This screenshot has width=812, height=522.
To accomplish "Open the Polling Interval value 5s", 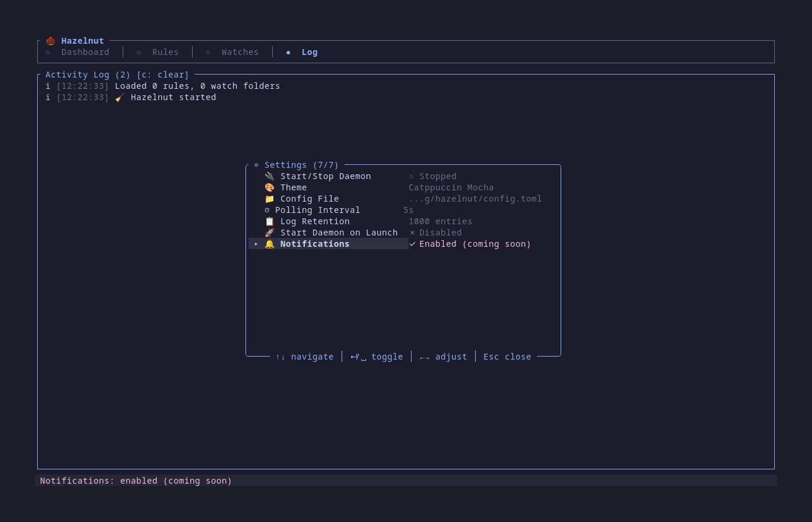I will tap(408, 210).
